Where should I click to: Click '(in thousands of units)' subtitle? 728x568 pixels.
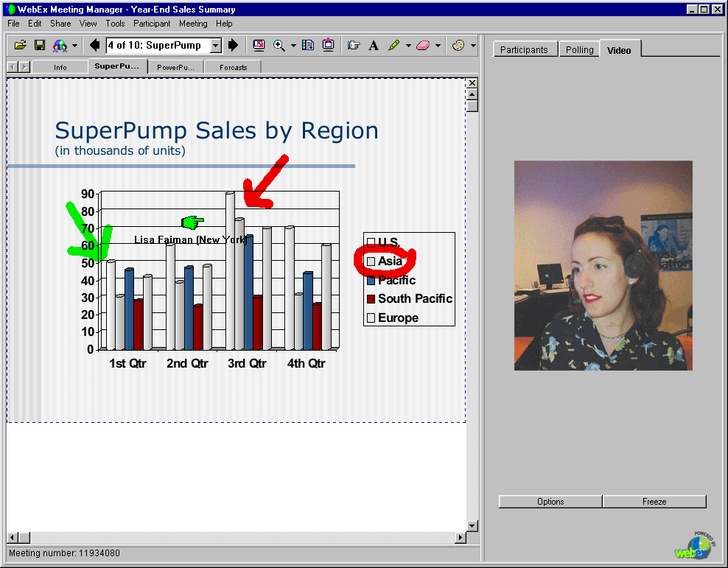click(120, 151)
